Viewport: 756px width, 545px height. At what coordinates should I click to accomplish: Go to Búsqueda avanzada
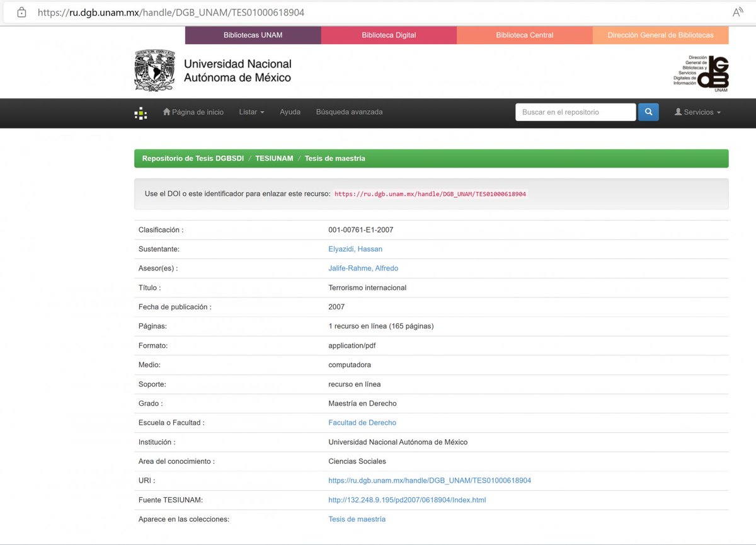point(349,112)
